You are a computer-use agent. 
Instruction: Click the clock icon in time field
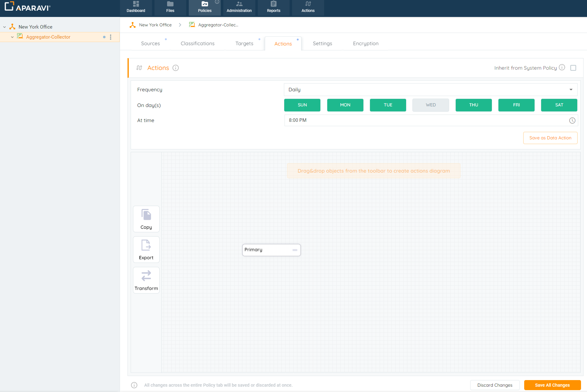click(572, 121)
